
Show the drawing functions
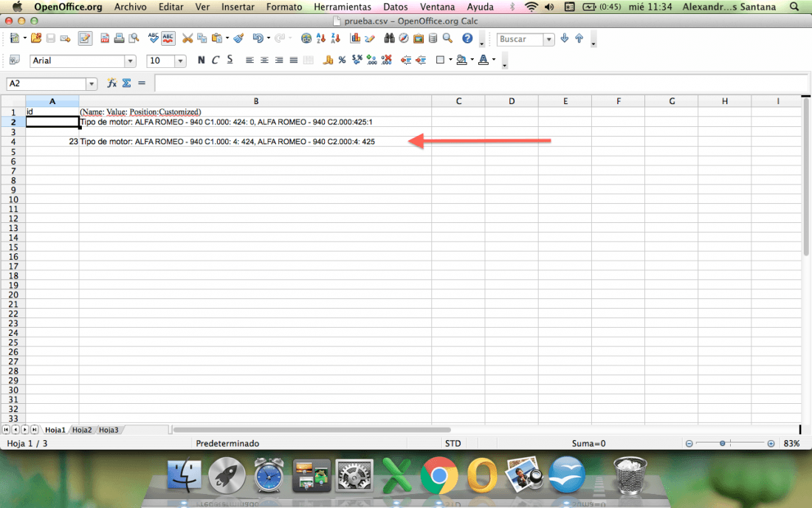click(370, 38)
